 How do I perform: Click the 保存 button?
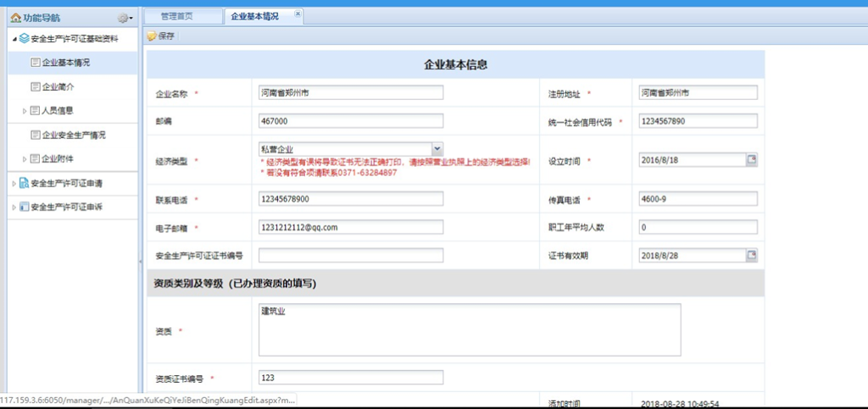pyautogui.click(x=161, y=36)
